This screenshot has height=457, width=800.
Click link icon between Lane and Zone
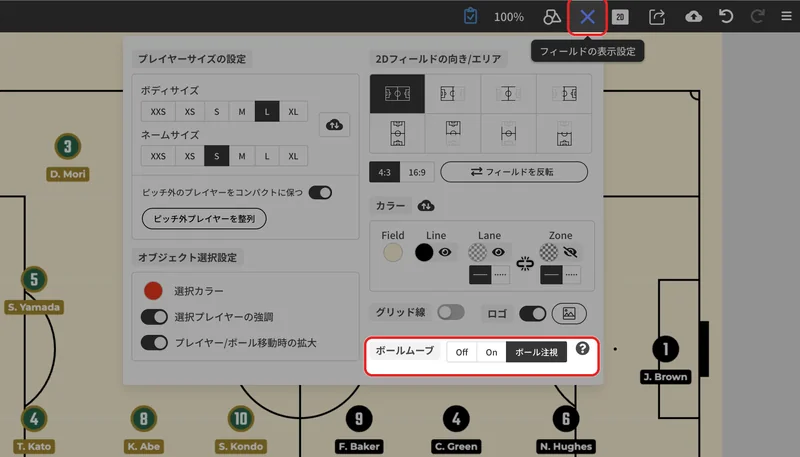(x=524, y=264)
